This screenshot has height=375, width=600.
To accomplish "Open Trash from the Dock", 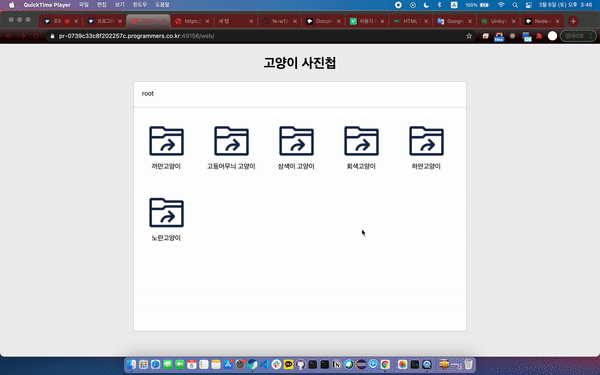I will 468,364.
